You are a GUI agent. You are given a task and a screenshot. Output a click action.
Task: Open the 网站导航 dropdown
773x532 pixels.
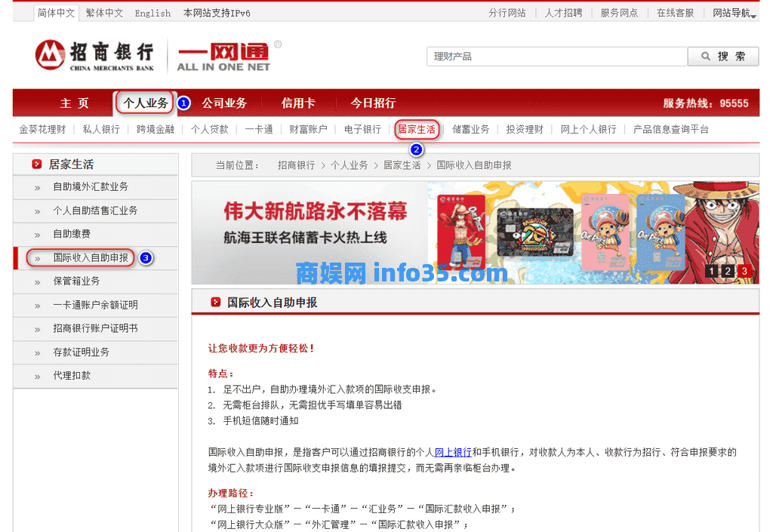click(734, 14)
